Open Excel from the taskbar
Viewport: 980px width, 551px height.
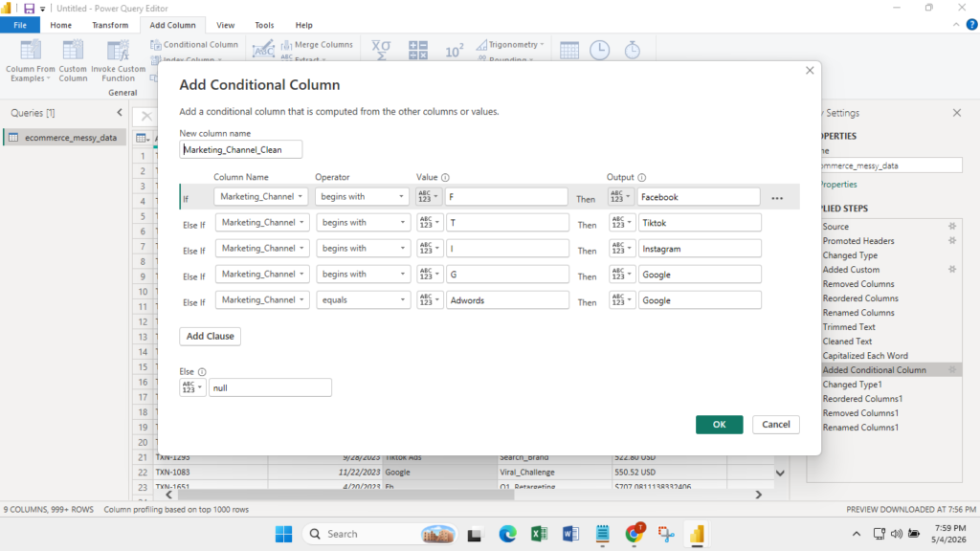539,534
